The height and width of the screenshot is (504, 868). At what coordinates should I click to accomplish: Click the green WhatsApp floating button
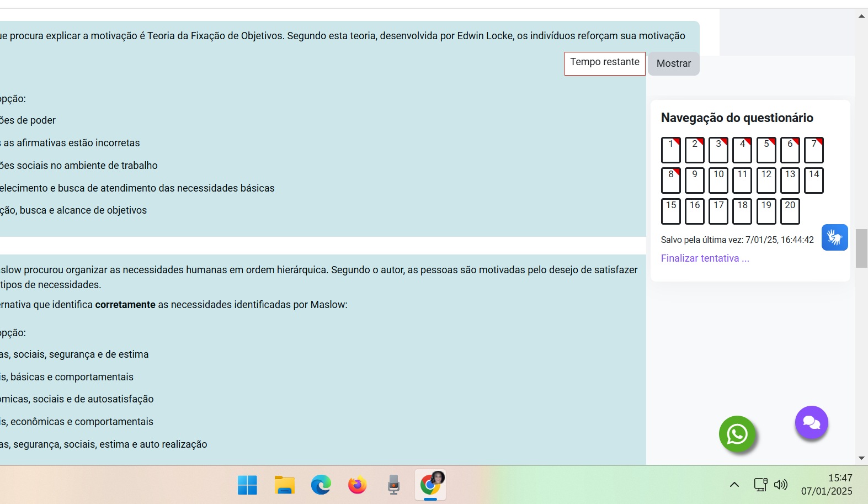pyautogui.click(x=737, y=434)
